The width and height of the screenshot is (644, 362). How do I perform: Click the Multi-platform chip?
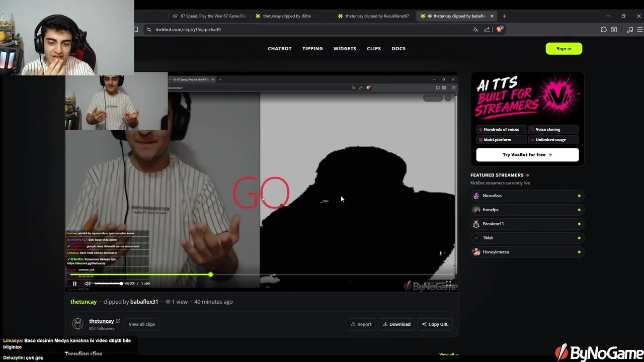coord(502,140)
